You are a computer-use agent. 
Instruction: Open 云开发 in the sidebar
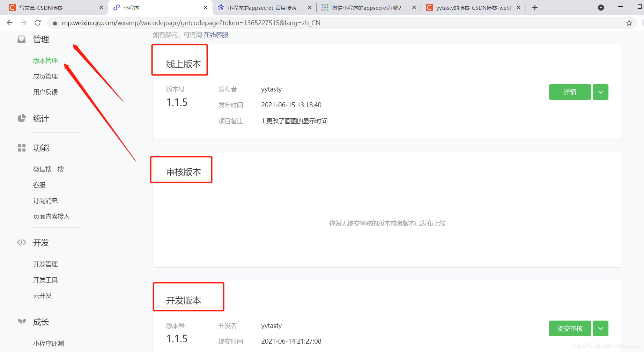[42, 295]
